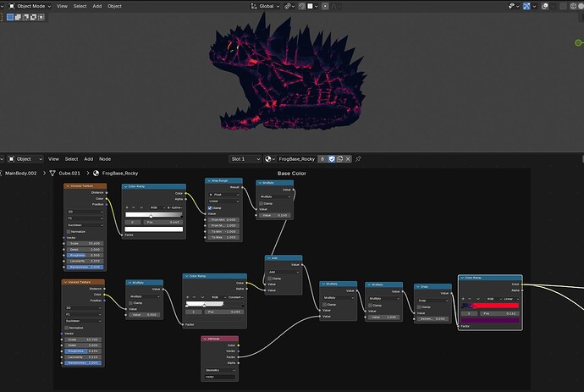Screen dimensions: 584x392
Task: Click the green viewport axis gizmo dot
Action: pyautogui.click(x=578, y=43)
